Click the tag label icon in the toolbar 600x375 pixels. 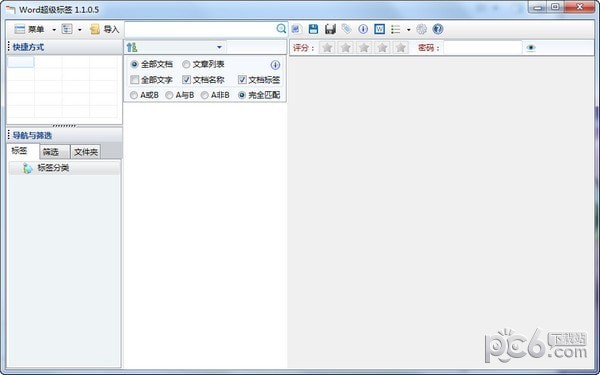pyautogui.click(x=346, y=29)
